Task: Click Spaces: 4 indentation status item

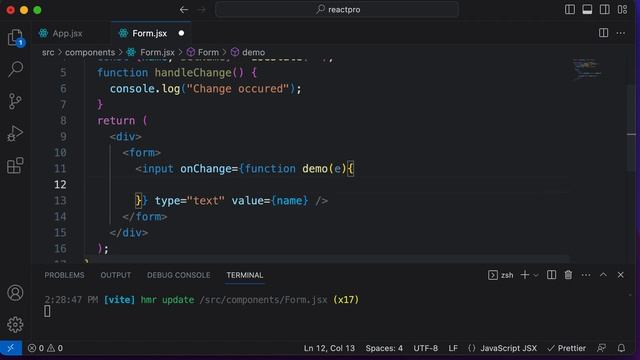Action: [x=384, y=348]
